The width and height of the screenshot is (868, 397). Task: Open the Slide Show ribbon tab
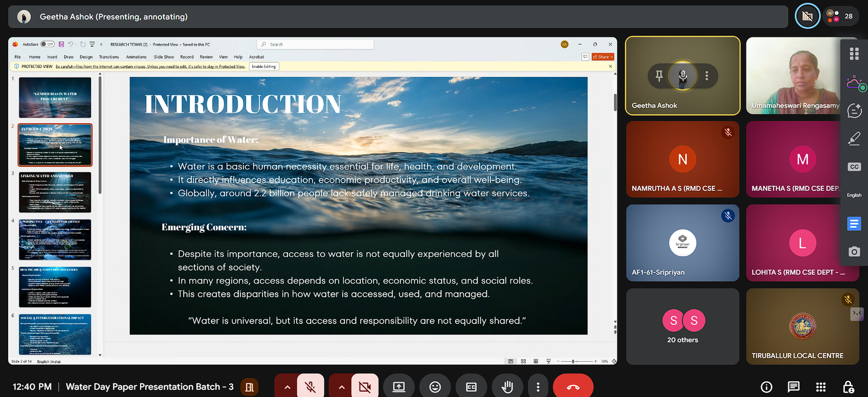pyautogui.click(x=163, y=57)
